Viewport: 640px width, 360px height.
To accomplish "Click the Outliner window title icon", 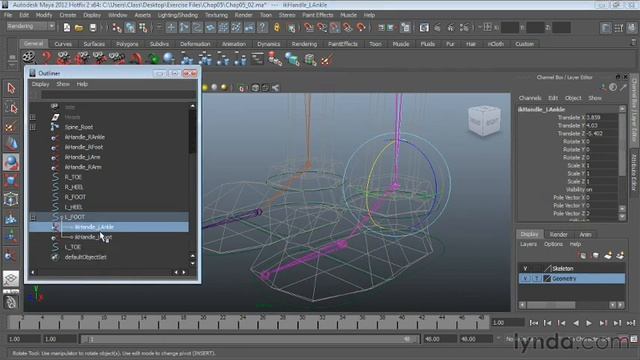I will 32,73.
